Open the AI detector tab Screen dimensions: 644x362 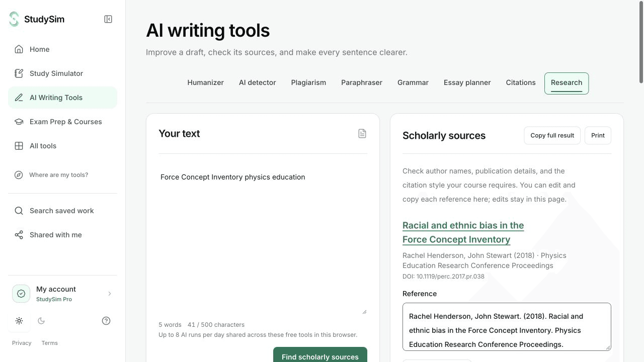257,83
